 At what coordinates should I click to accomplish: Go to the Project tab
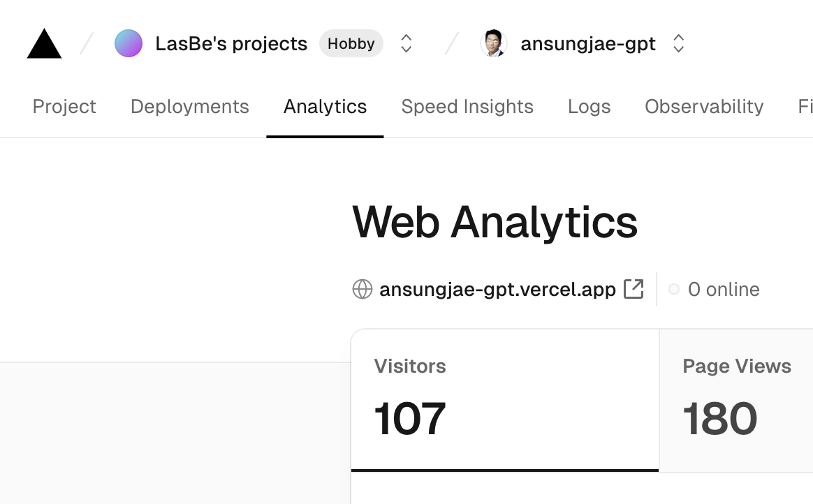[x=64, y=107]
